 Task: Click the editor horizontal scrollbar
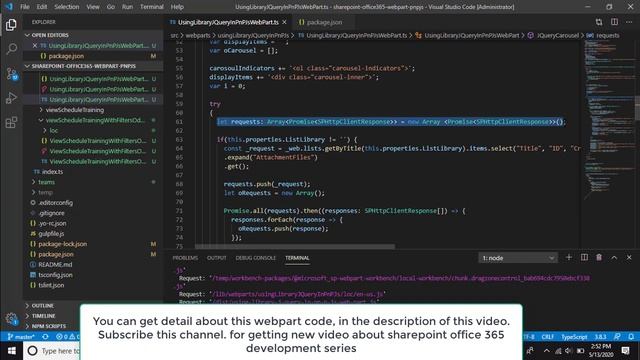click(x=295, y=247)
